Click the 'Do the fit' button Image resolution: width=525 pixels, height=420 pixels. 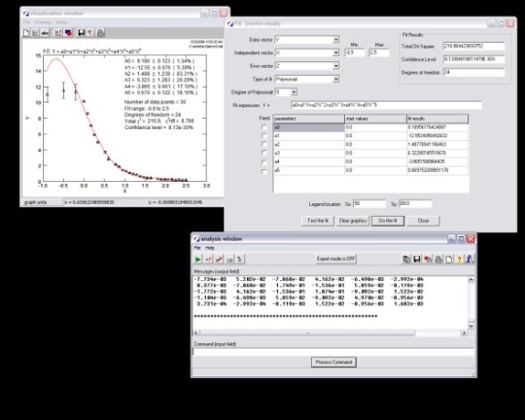pos(388,221)
